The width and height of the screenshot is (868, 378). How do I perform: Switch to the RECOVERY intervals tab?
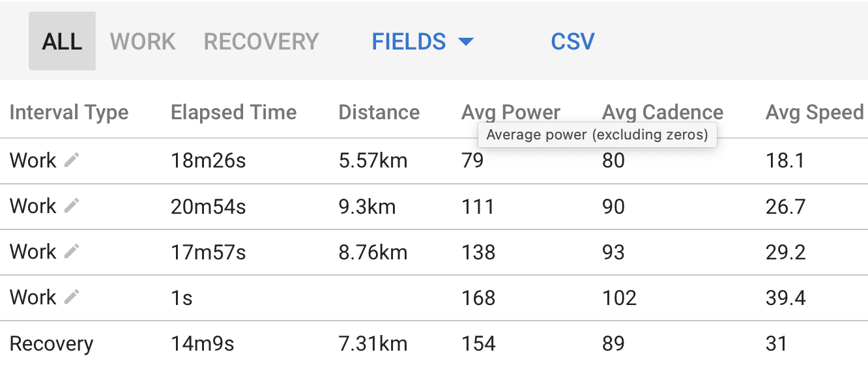click(x=261, y=42)
